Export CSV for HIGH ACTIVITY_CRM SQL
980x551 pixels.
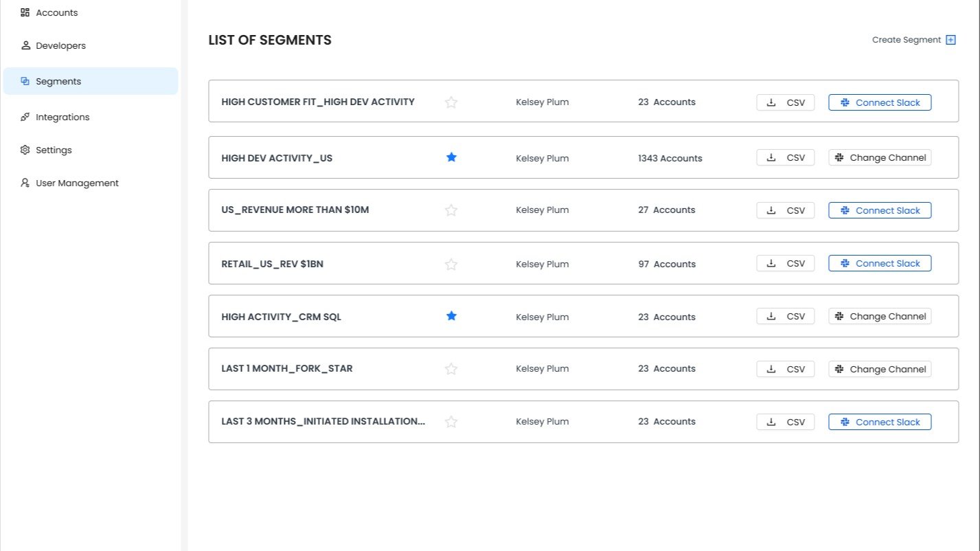tap(786, 316)
